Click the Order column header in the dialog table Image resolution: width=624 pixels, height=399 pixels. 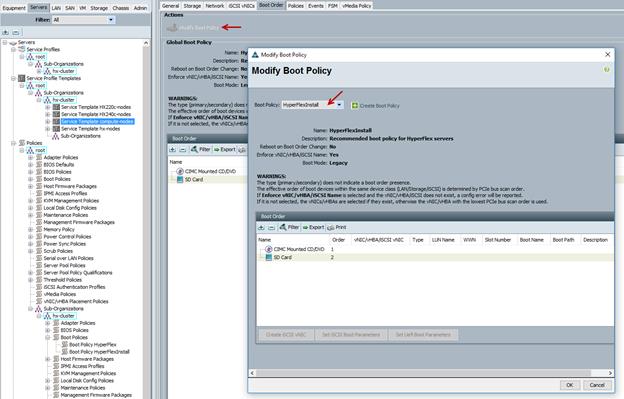tap(338, 240)
